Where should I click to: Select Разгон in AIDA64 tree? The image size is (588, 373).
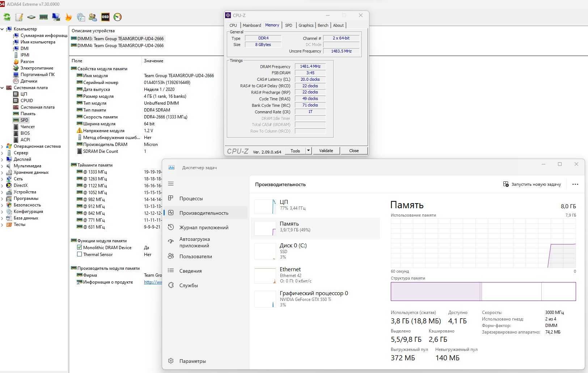27,62
